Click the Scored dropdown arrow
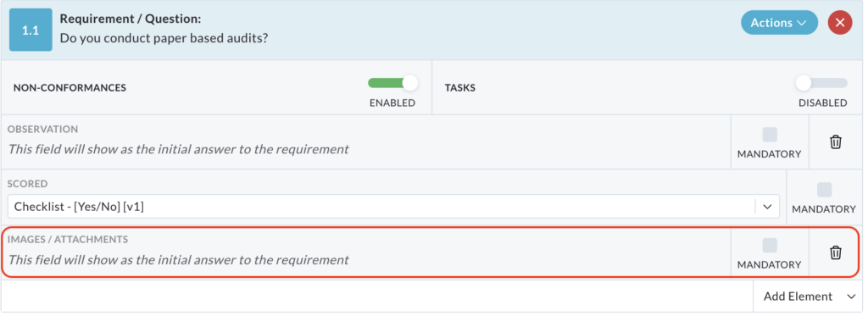This screenshot has height=316, width=868. click(x=767, y=207)
